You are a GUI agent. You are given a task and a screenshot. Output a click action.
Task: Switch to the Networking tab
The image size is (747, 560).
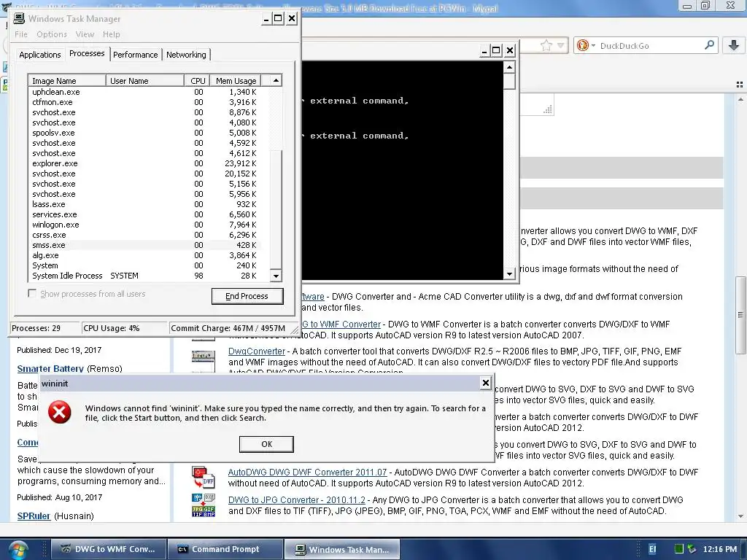[x=186, y=55]
